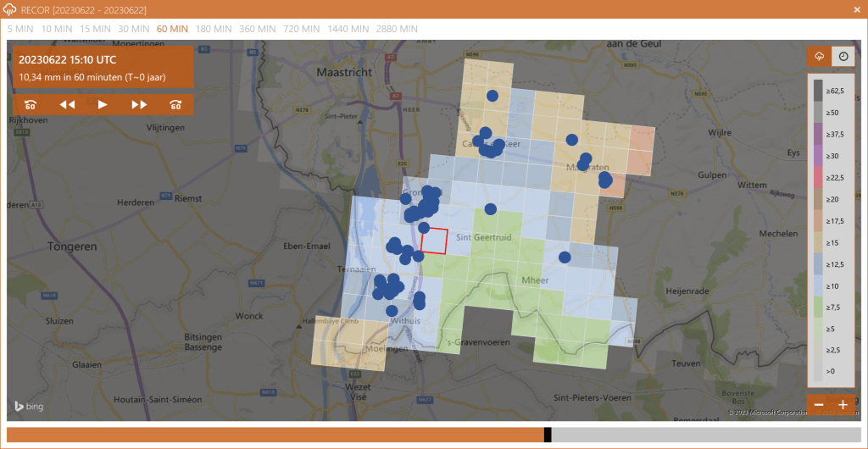
Task: Click the ≥62,5 dark gray legend swatch
Action: 819,90
